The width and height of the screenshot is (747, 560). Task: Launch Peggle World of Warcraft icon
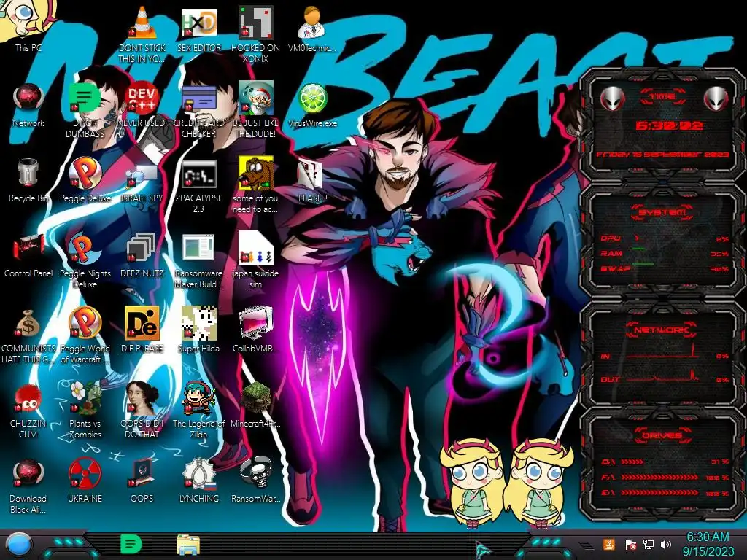click(x=85, y=323)
